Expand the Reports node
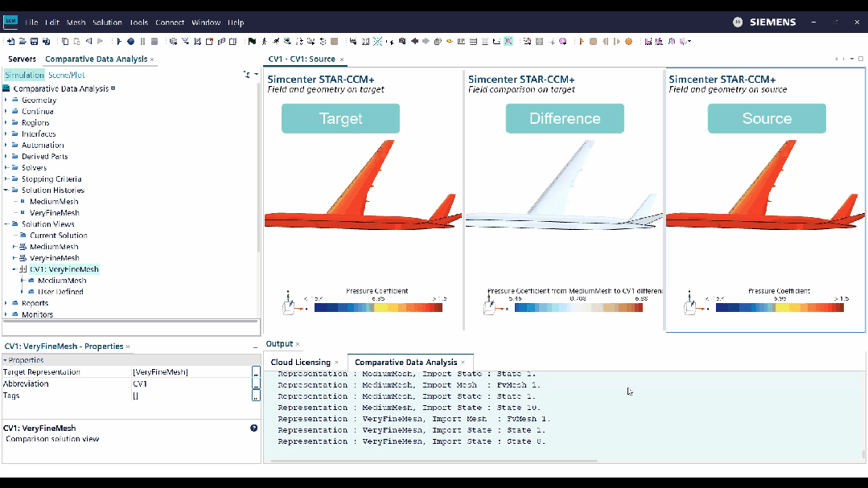Image resolution: width=868 pixels, height=488 pixels. pyautogui.click(x=6, y=303)
